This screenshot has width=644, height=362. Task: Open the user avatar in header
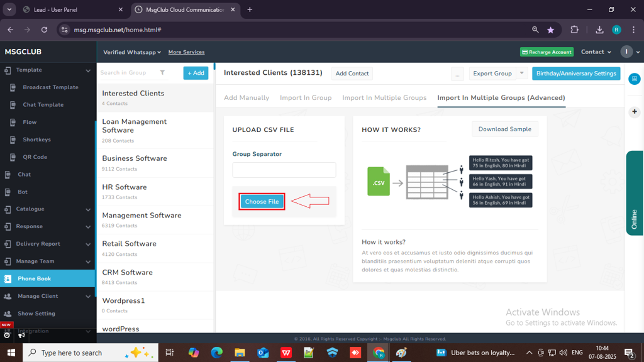pyautogui.click(x=626, y=52)
